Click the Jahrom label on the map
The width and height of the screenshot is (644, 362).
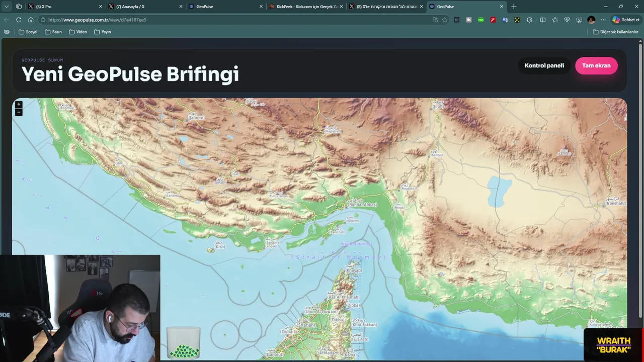pyautogui.click(x=196, y=117)
